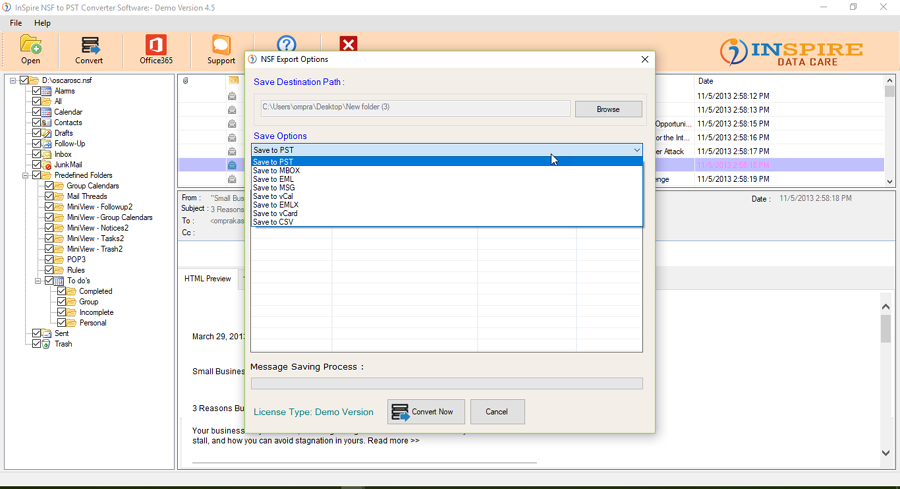
Task: Click the Cancel button
Action: pos(497,412)
